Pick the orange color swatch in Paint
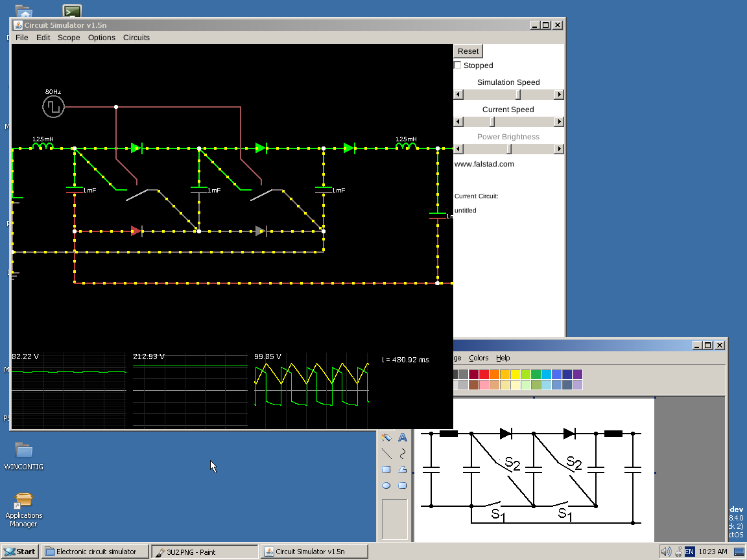This screenshot has height=560, width=747. 495,374
